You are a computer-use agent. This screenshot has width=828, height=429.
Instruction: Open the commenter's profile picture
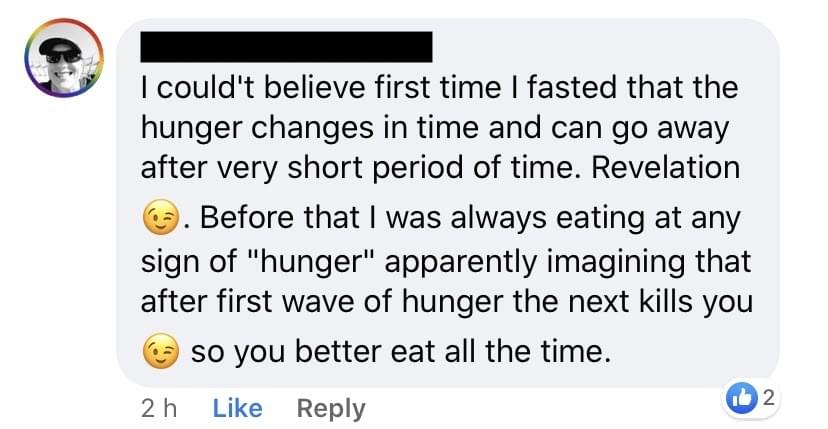coord(64,58)
